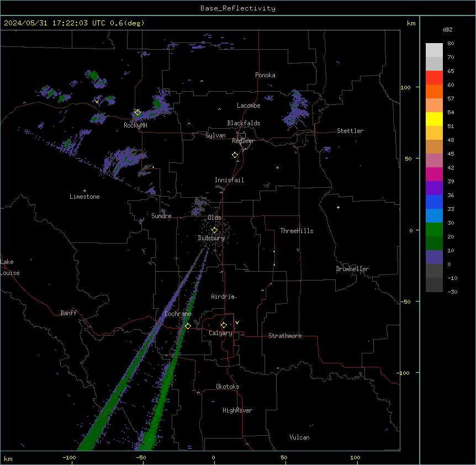Click the yellow V marker east of Calgary

click(237, 323)
